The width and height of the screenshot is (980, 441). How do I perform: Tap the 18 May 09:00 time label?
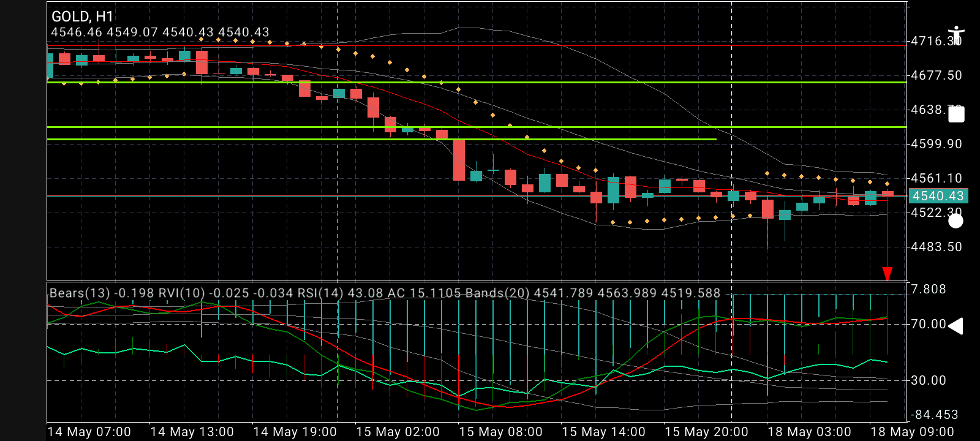[912, 432]
